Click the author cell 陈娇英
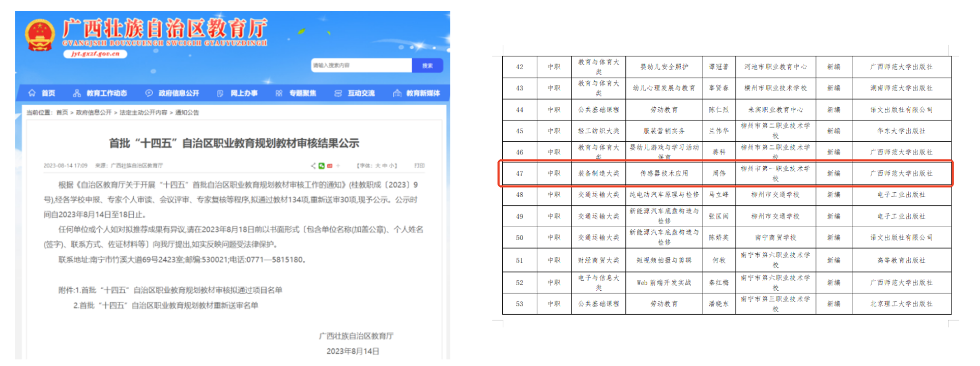The width and height of the screenshot is (980, 366). pyautogui.click(x=719, y=238)
